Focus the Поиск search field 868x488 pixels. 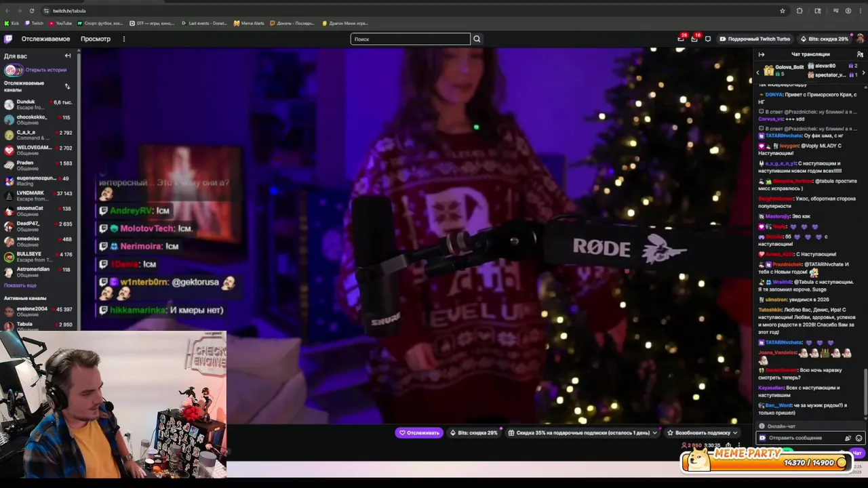(x=410, y=39)
